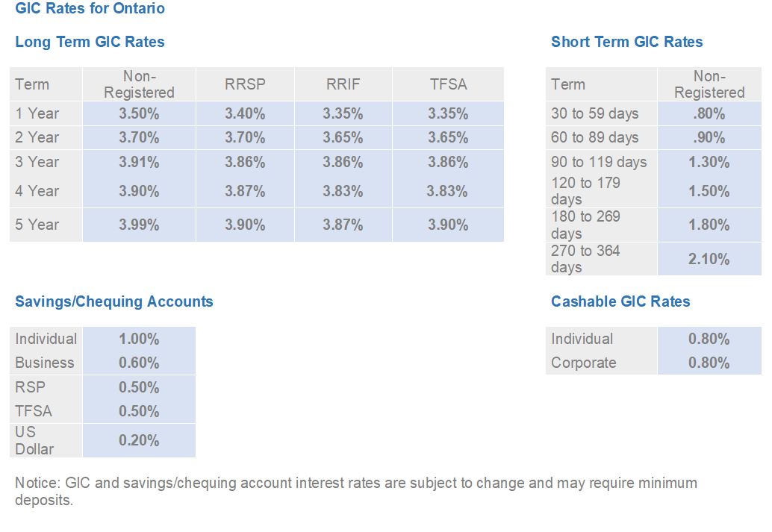Click the 4 Year RRSP rate 3.87%
The width and height of the screenshot is (772, 532).
coord(245,191)
